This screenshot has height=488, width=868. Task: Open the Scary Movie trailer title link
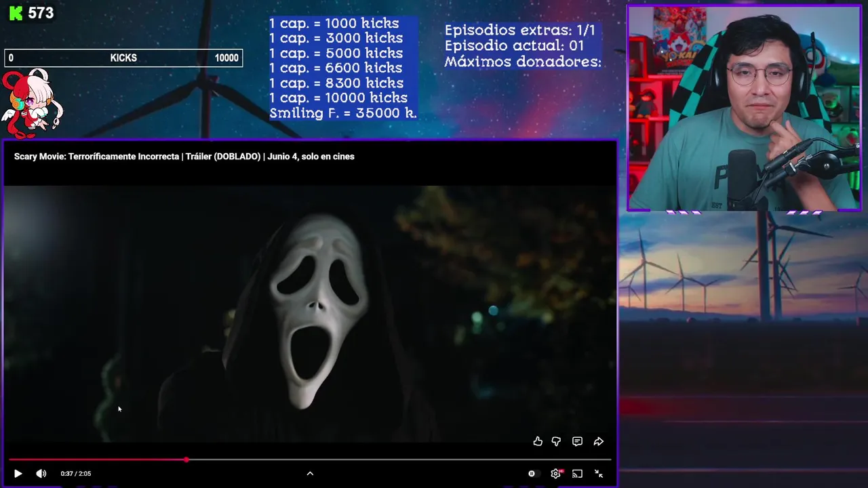[x=184, y=157]
